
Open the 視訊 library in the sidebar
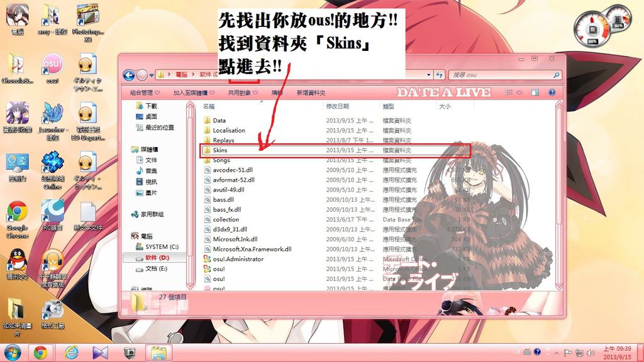(x=147, y=182)
